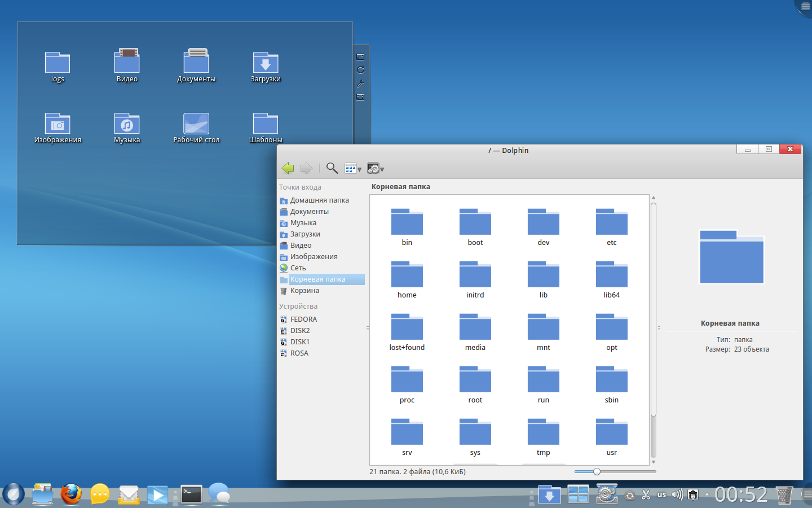Image resolution: width=812 pixels, height=508 pixels.
Task: Select the home folder icon
Action: (407, 275)
